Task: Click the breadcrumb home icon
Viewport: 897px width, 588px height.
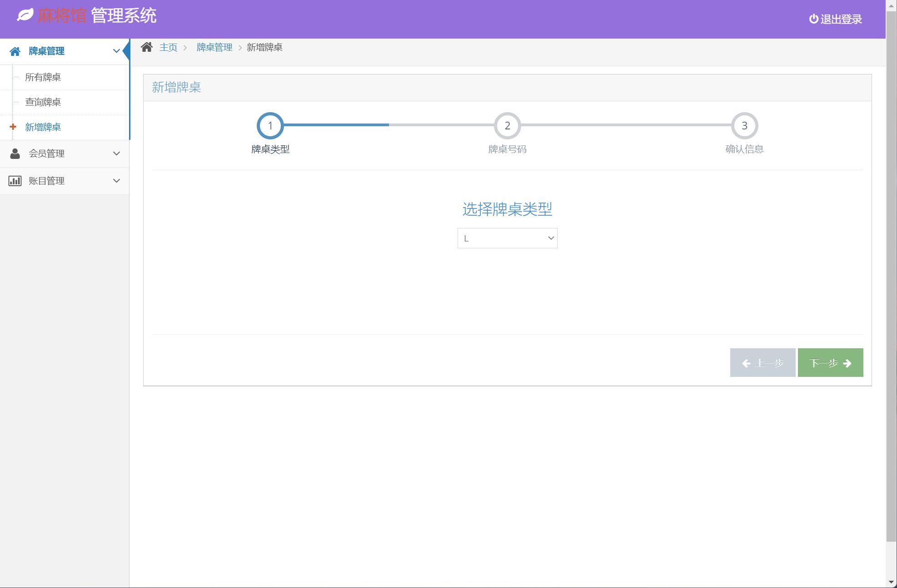Action: point(147,47)
